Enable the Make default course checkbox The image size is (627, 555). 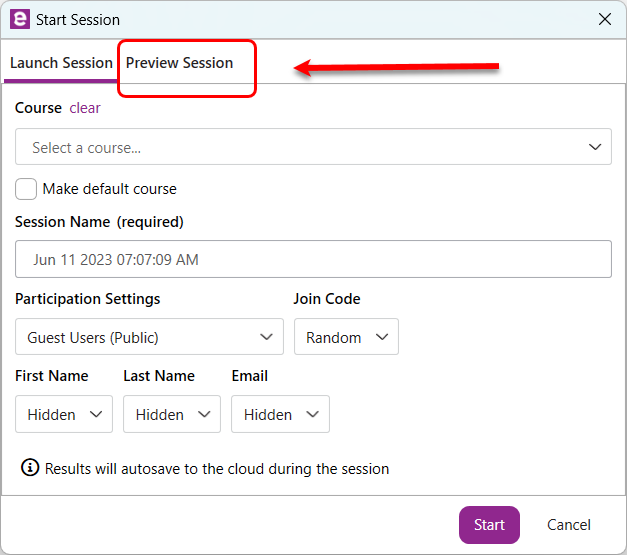click(x=27, y=189)
